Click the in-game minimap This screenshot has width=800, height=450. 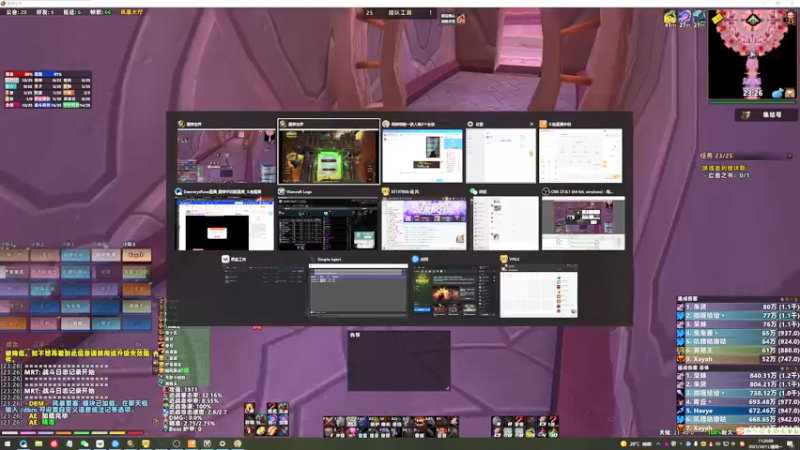pos(752,54)
